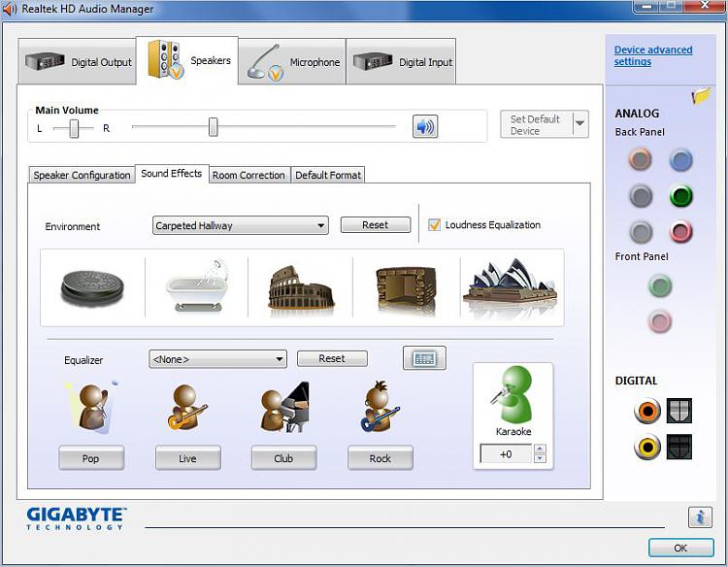This screenshot has width=728, height=567.
Task: Click the green front panel jack
Action: (x=660, y=285)
